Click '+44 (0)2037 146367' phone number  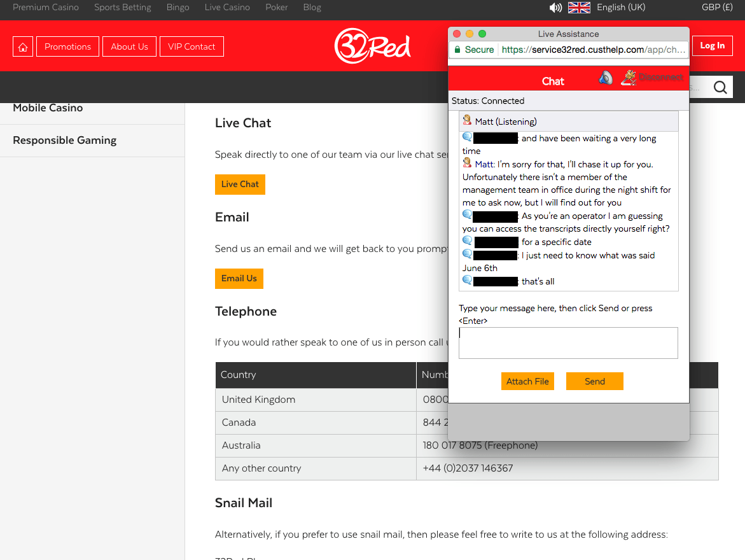468,468
